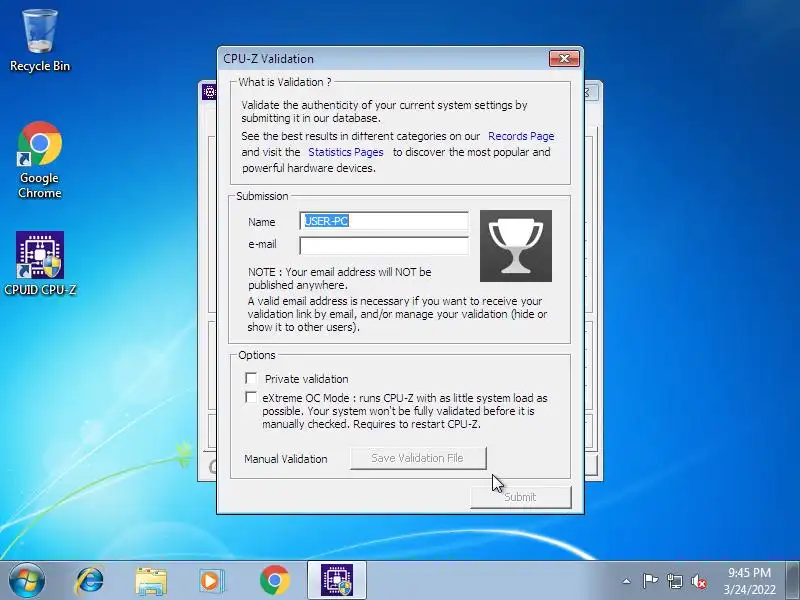Image resolution: width=800 pixels, height=600 pixels.
Task: Activate the CPU-Z taskbar button
Action: coord(337,581)
